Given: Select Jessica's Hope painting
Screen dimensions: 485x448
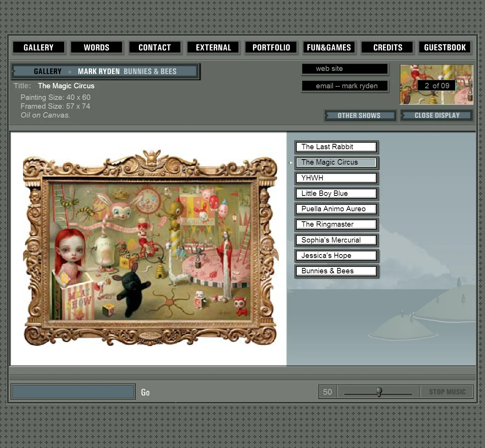Looking at the screenshot, I should tap(336, 255).
